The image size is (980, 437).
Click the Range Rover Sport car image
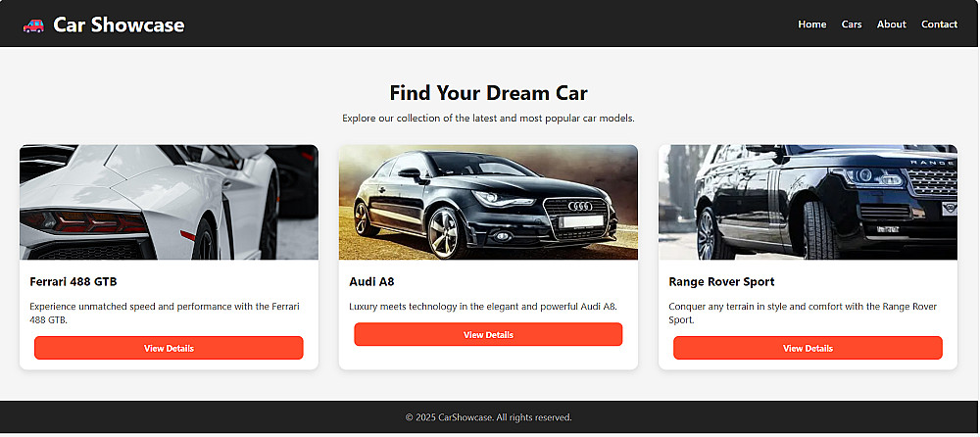[x=808, y=203]
